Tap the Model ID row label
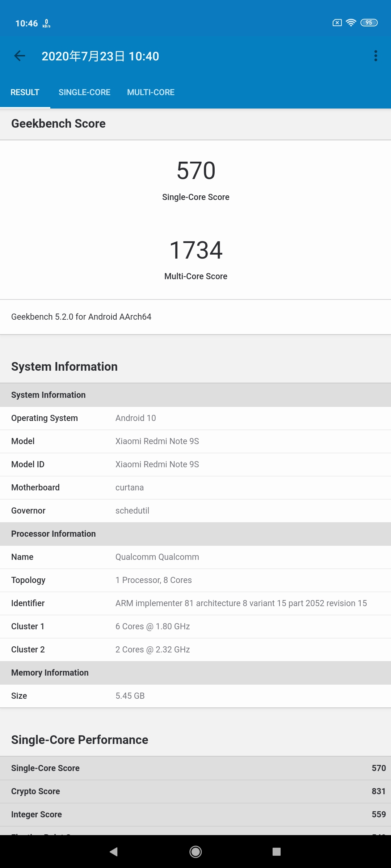The image size is (391, 868). point(28,464)
